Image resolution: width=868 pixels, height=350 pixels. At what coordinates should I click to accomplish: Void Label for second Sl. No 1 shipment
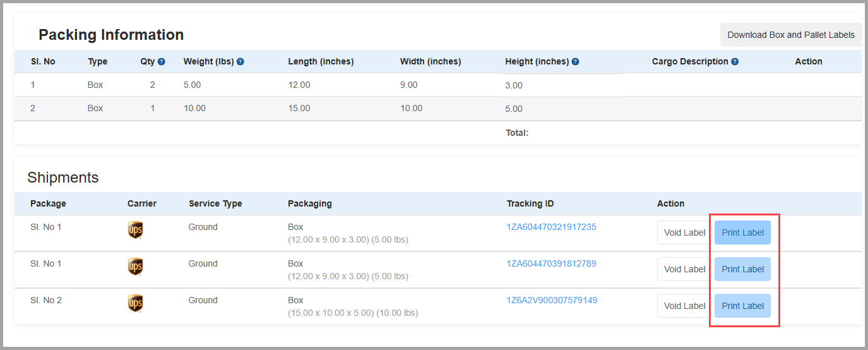tap(684, 269)
